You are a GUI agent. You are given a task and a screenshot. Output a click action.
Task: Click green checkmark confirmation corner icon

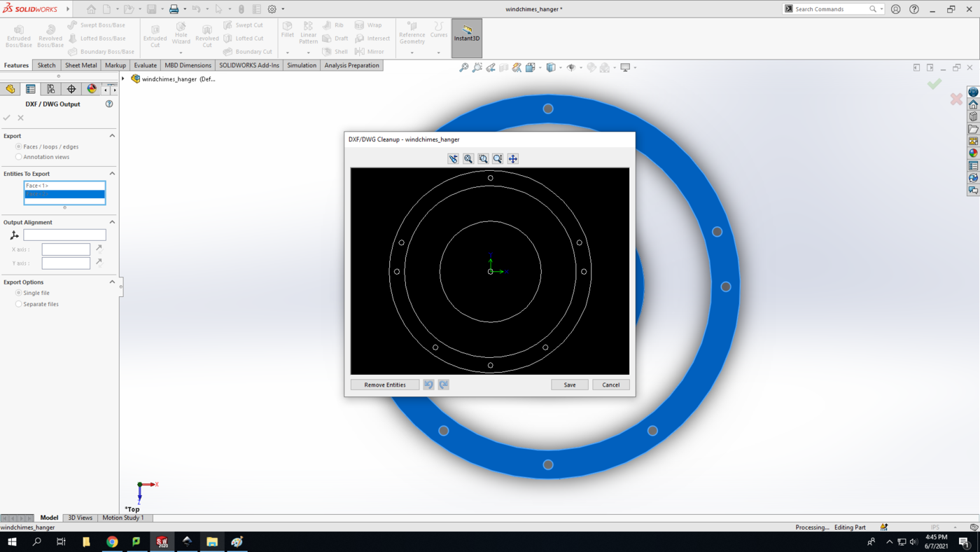(934, 84)
